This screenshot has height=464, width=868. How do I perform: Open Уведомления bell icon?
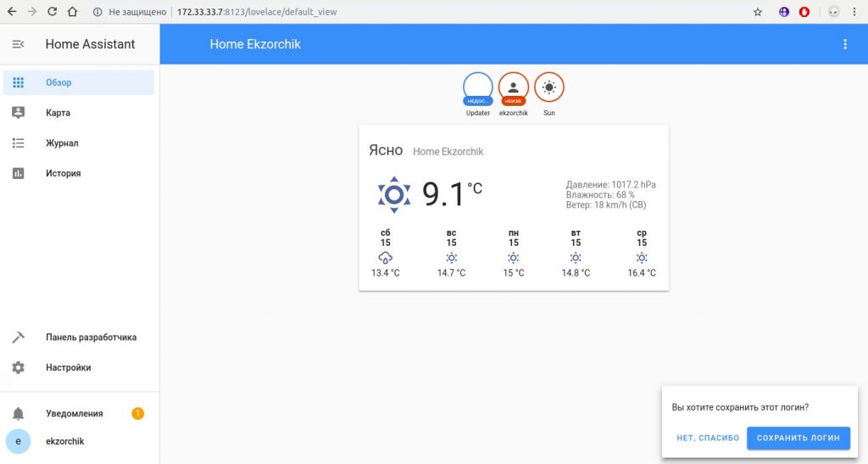[x=18, y=413]
